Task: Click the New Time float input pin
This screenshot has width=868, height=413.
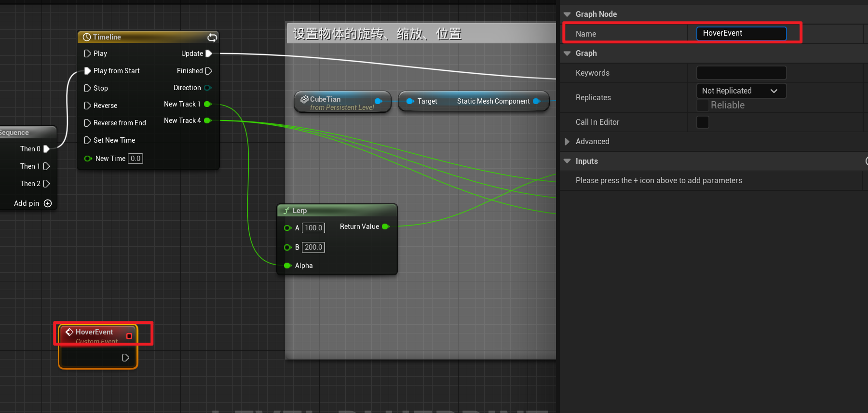Action: [x=88, y=159]
